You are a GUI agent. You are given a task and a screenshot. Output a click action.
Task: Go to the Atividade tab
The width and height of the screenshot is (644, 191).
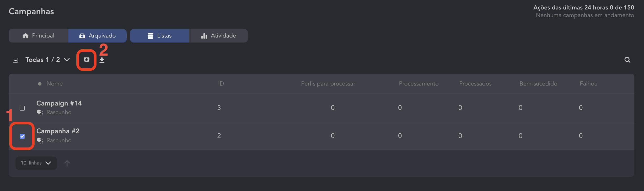[x=218, y=36]
